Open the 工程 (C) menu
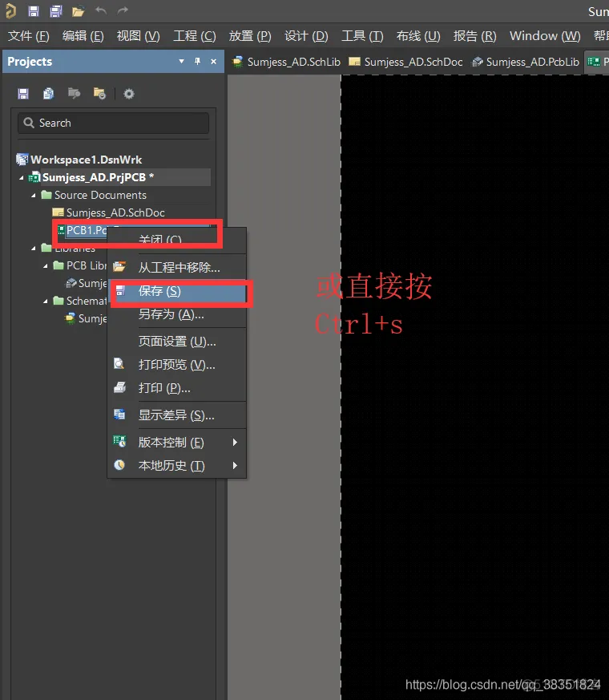 tap(195, 36)
